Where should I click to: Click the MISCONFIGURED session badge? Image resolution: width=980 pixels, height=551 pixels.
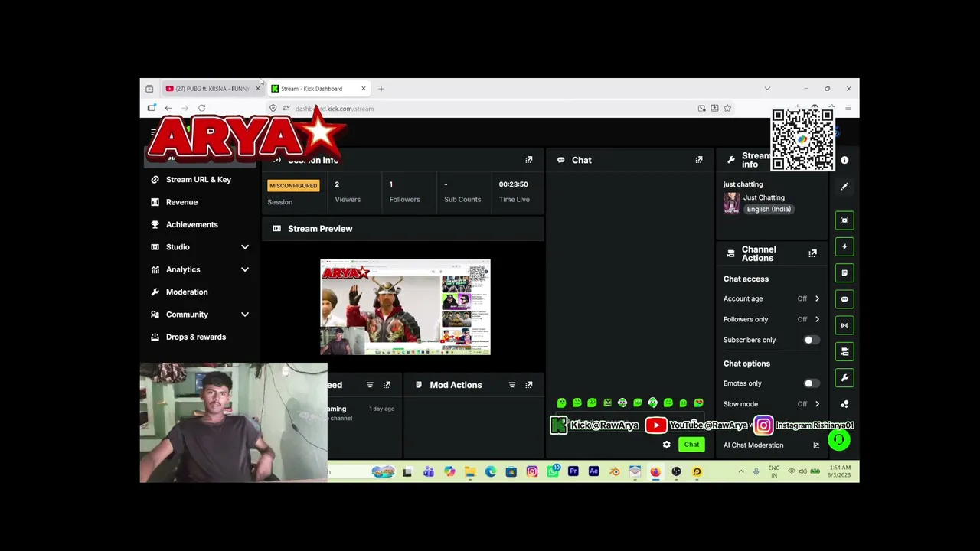[x=293, y=185]
